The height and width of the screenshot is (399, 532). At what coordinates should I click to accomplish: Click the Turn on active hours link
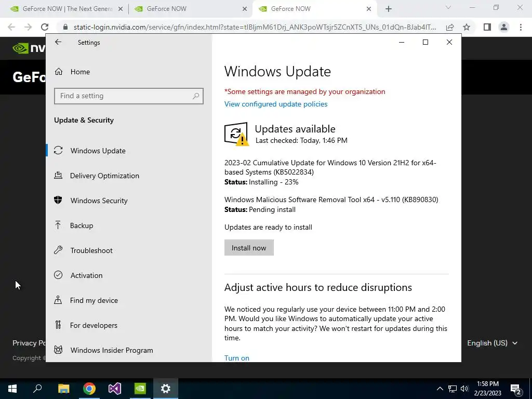point(237,358)
